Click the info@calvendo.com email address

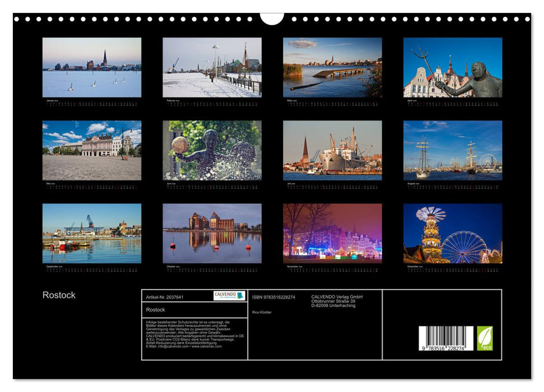(169, 346)
